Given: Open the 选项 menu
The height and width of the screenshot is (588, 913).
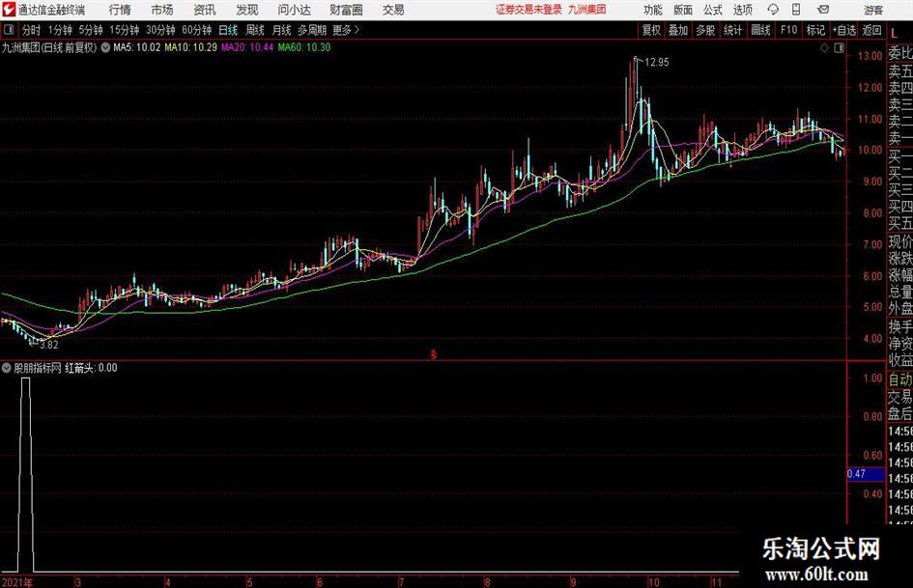Looking at the screenshot, I should pos(742,10).
